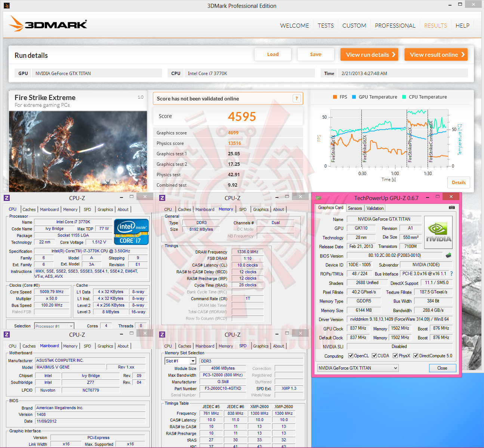Click the View run details button
484x448 pixels.
(369, 55)
